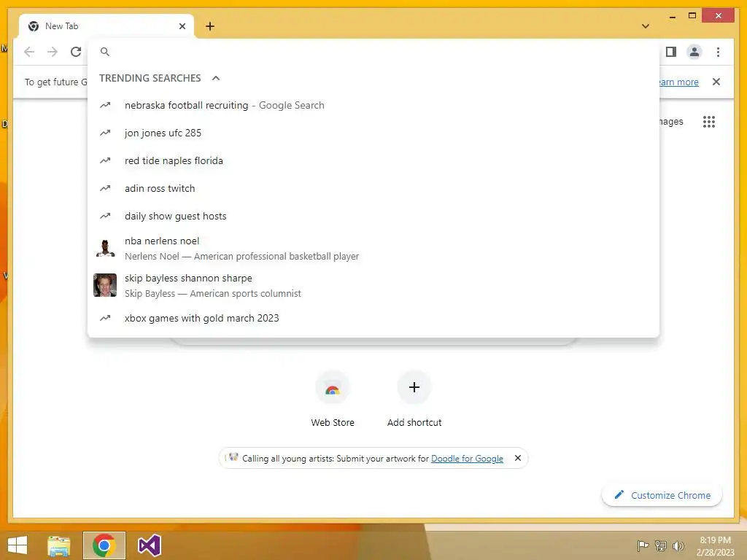Click the Skip Bayless thumbnail photo
Viewport: 747px width, 560px height.
(105, 285)
